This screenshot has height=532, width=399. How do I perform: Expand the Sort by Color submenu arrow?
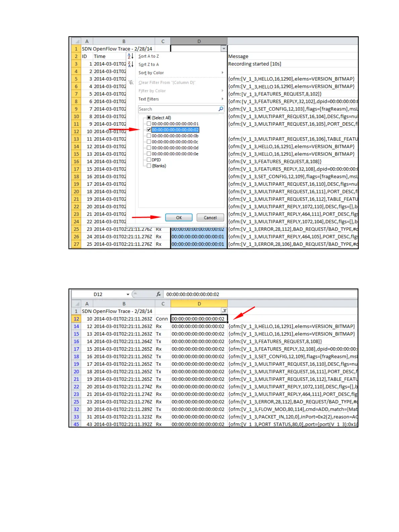(222, 73)
